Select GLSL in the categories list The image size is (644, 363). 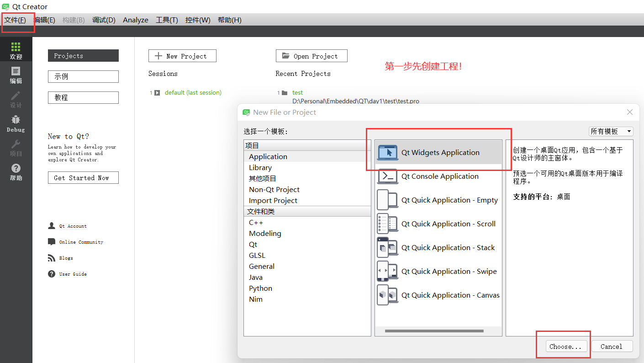pos(307,256)
